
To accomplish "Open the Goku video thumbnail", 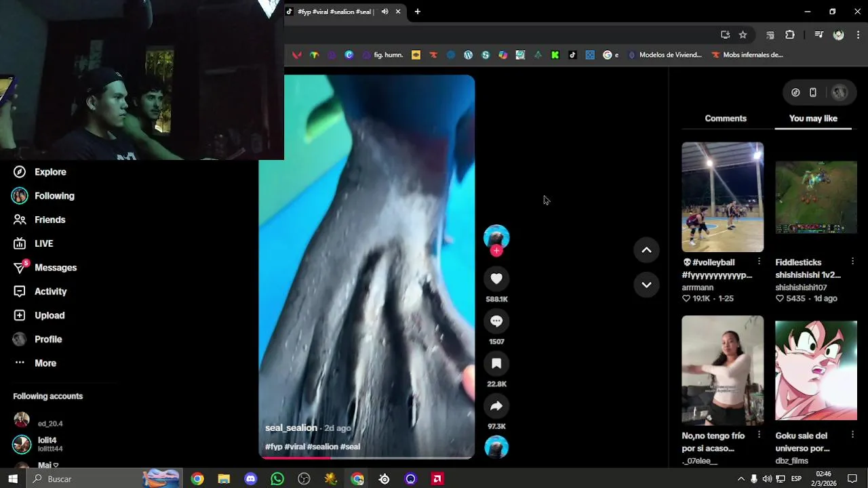I will point(816,371).
